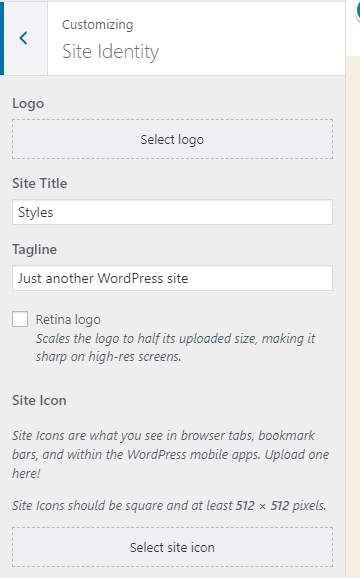The height and width of the screenshot is (578, 360).
Task: Click the Customizing breadcrumb text
Action: (98, 25)
